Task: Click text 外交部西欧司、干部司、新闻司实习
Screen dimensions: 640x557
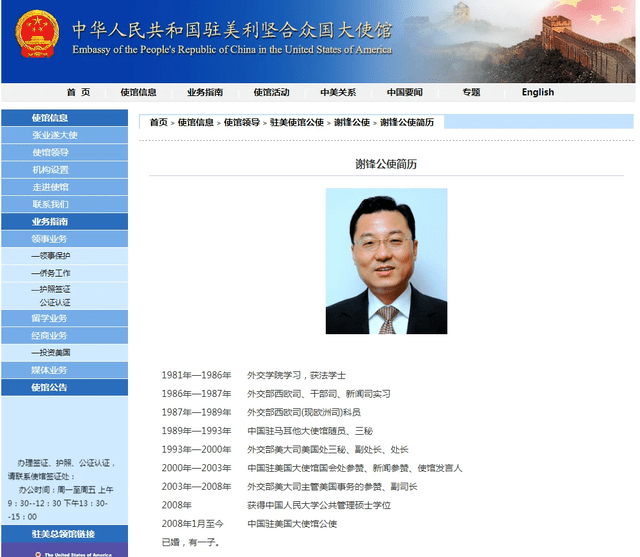Action: tap(319, 394)
